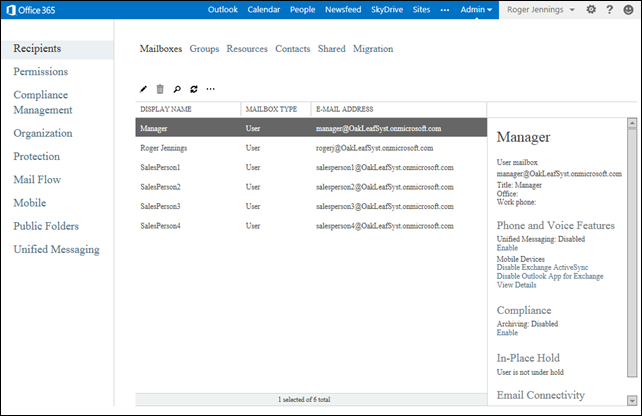642x416 pixels.
Task: Open Unified Messaging in the sidebar
Action: (x=57, y=249)
